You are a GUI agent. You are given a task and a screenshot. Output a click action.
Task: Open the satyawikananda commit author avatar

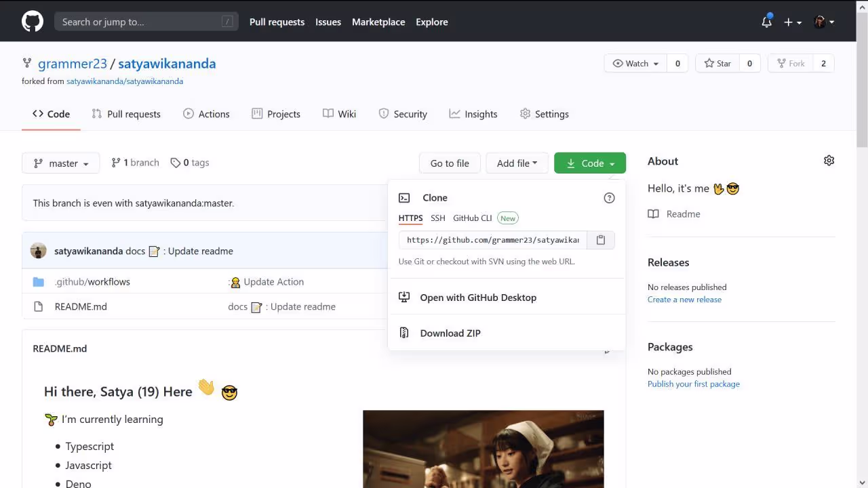(x=38, y=251)
